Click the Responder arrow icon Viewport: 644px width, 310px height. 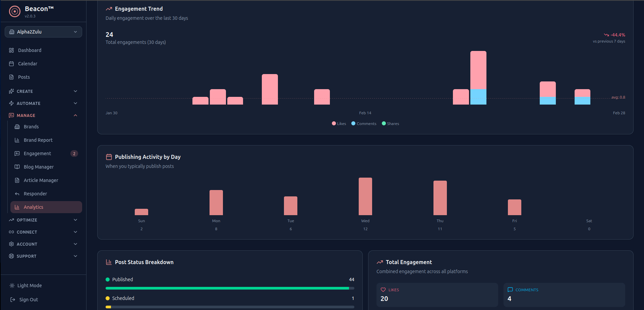[x=17, y=194]
